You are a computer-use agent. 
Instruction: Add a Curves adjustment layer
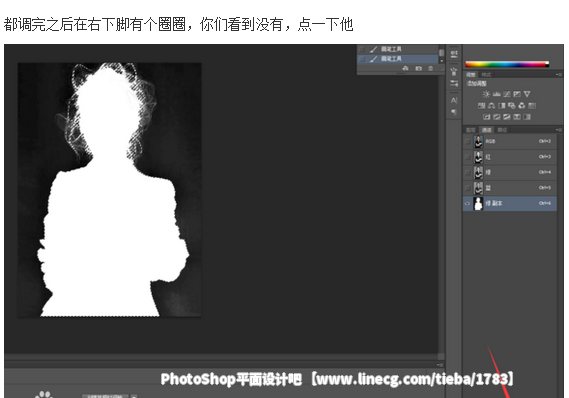pyautogui.click(x=507, y=94)
